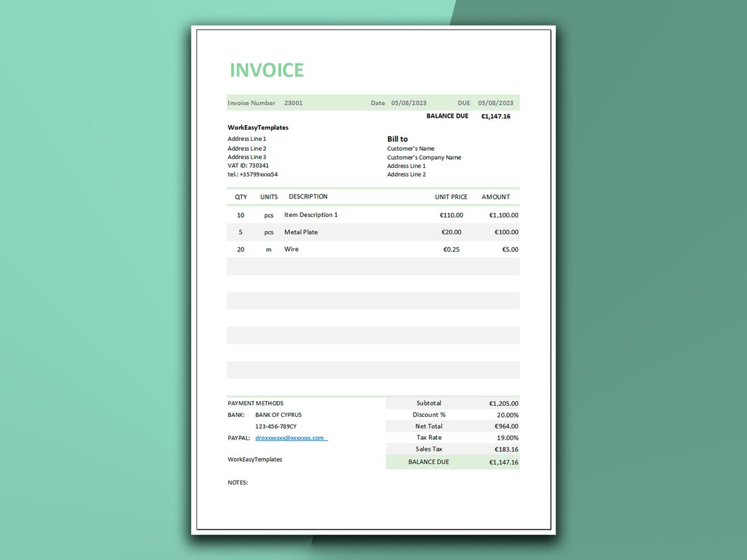Click the Discount % field showing 20.00%
This screenshot has height=560, width=747.
(x=504, y=414)
